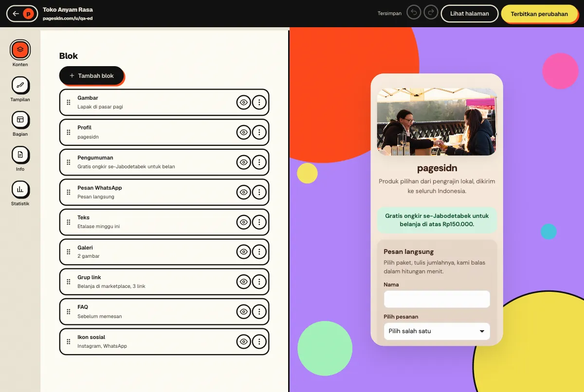The width and height of the screenshot is (584, 392).
Task: Click the Toko Anyam Rasa page title
Action: [x=68, y=9]
